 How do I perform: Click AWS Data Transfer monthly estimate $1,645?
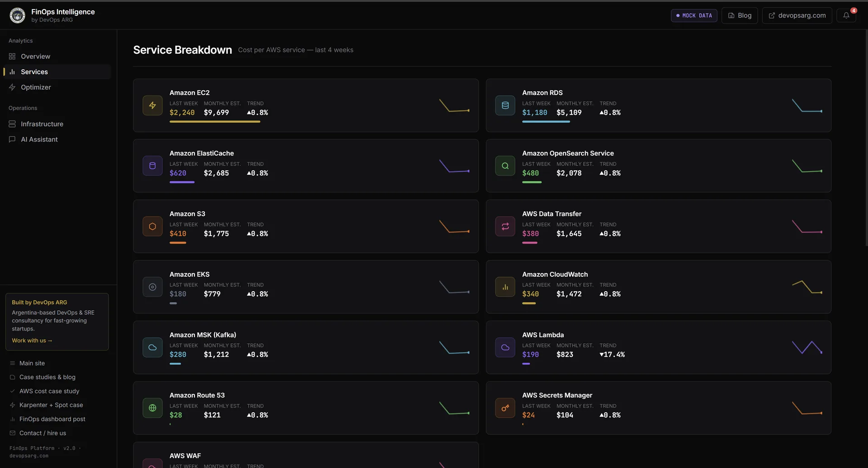coord(569,234)
